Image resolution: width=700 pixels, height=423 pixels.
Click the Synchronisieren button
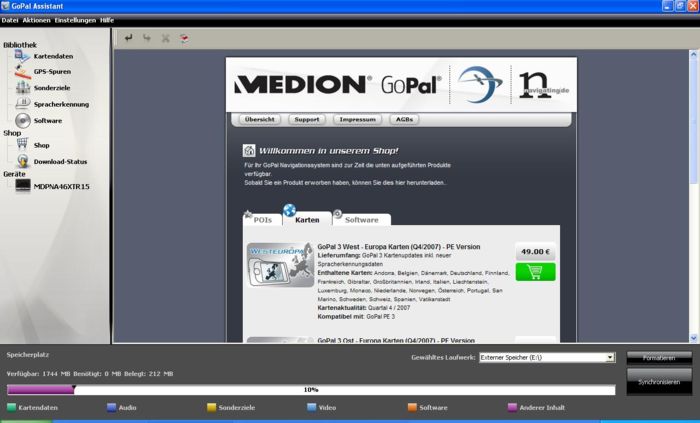(x=659, y=382)
